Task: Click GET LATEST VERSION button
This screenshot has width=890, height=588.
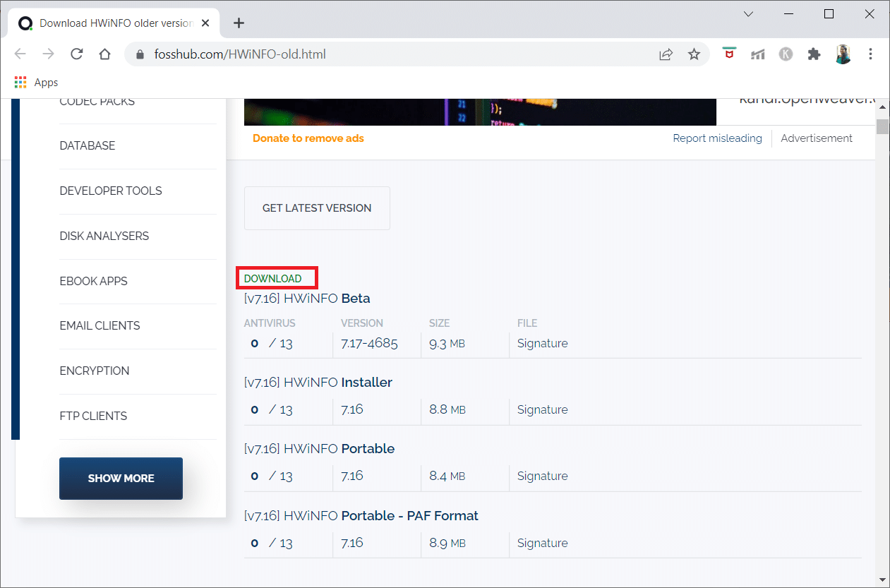Action: (317, 208)
